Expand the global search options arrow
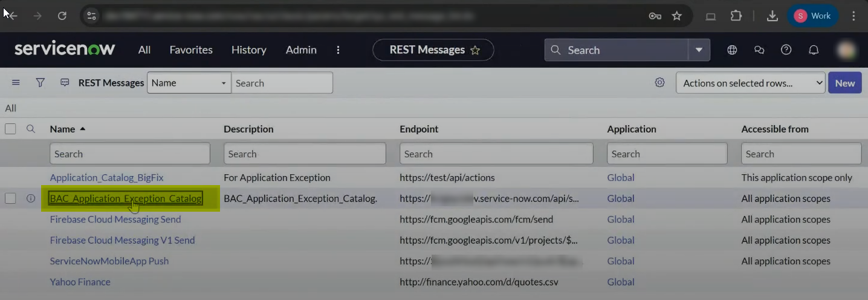Screen dimensions: 868x300 point(699,50)
